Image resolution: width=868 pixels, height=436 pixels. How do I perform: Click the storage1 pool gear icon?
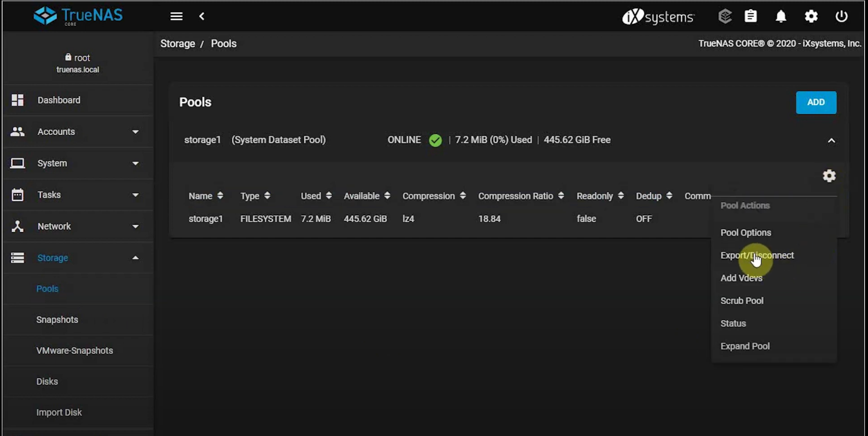coord(829,176)
